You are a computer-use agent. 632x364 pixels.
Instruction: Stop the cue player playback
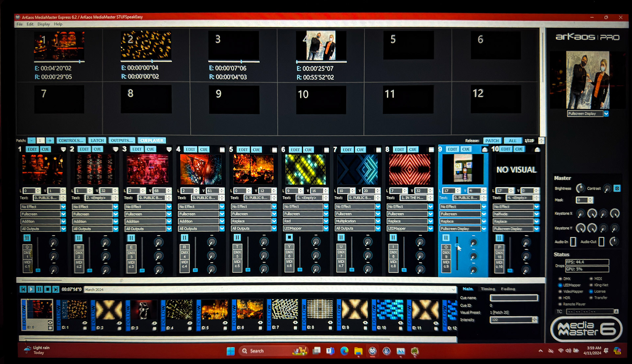(47, 289)
